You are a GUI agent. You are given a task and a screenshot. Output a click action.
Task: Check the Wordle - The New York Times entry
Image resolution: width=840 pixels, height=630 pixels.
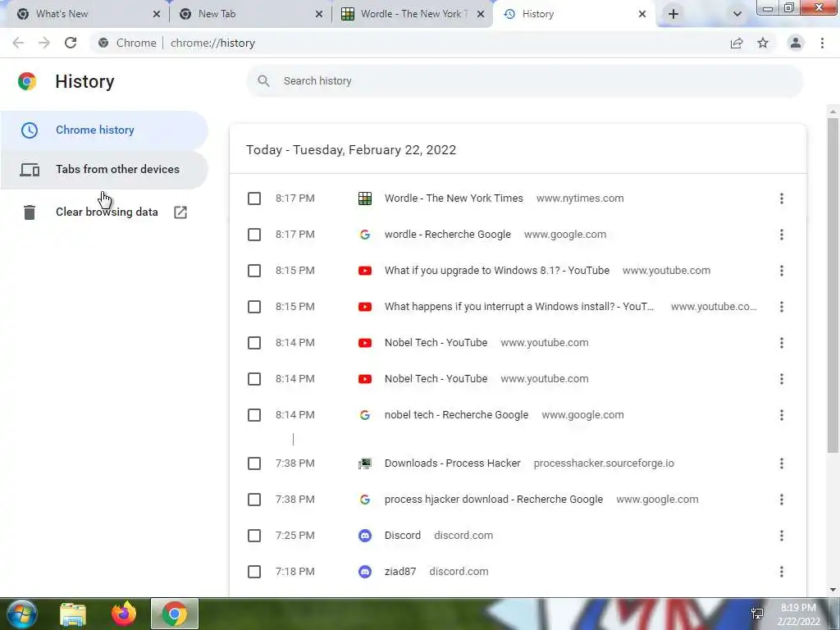[254, 199]
